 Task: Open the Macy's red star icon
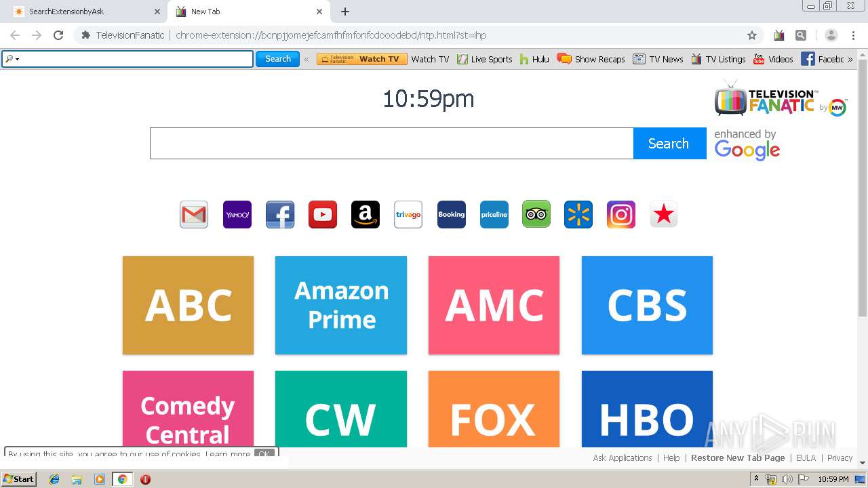[664, 215]
